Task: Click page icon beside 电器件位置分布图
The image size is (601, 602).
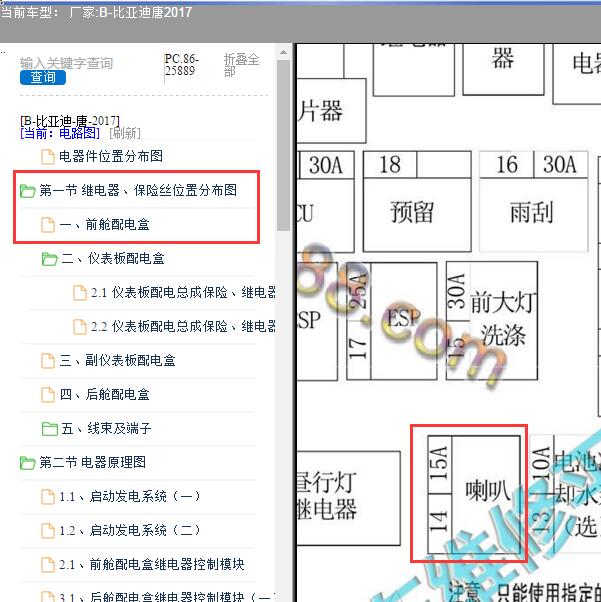Action: 48,157
